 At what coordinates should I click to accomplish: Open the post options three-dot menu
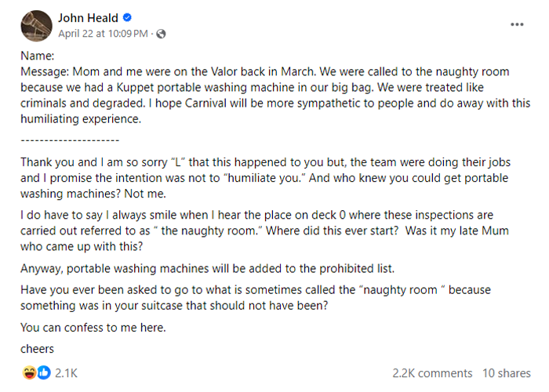(x=517, y=24)
